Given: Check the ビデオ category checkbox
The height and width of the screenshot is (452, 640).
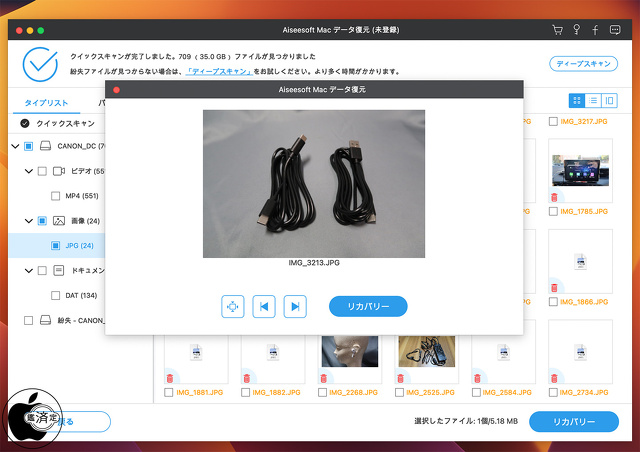Looking at the screenshot, I should 42,171.
